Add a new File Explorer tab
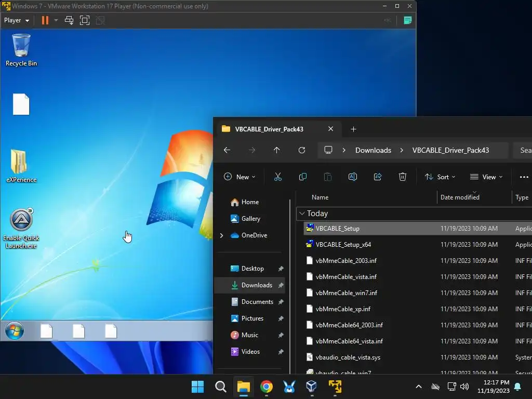 (353, 129)
